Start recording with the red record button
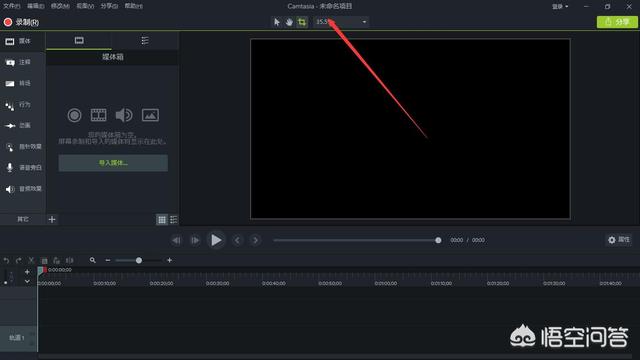 tap(21, 22)
